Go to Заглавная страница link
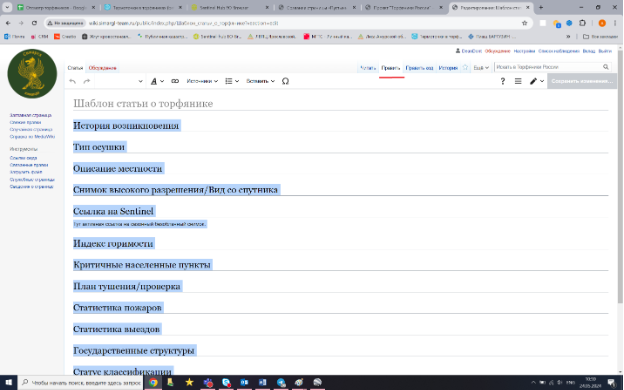The image size is (624, 390). 31,115
